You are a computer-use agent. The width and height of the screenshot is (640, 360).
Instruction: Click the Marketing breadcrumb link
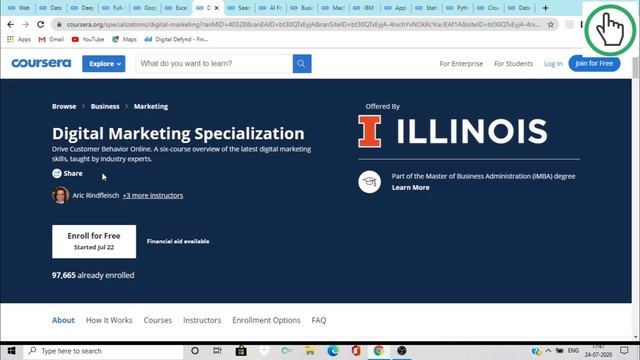pyautogui.click(x=151, y=106)
